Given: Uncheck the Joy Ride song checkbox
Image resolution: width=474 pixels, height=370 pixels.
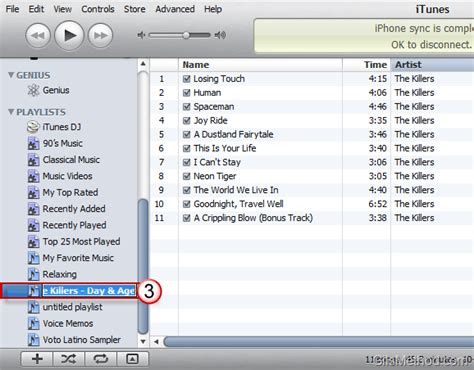Looking at the screenshot, I should coord(187,120).
